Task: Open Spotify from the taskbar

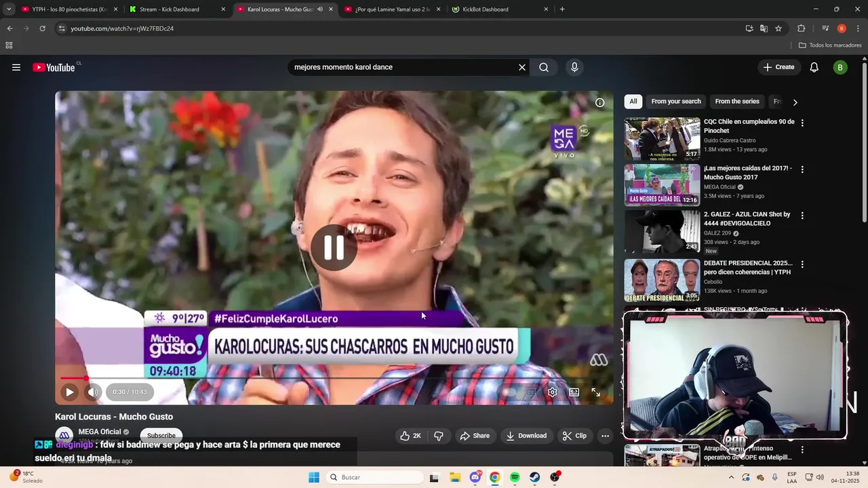Action: (x=515, y=477)
